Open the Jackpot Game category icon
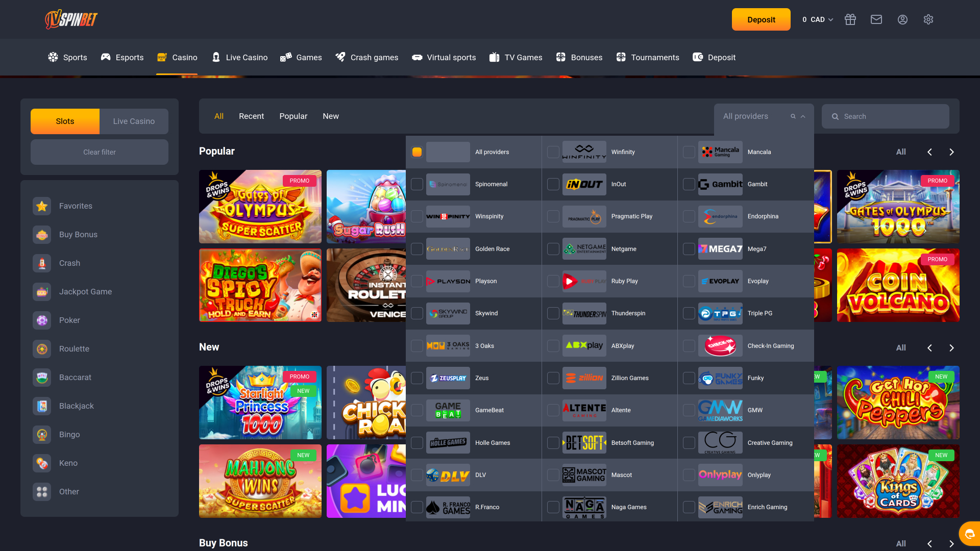 (x=41, y=291)
